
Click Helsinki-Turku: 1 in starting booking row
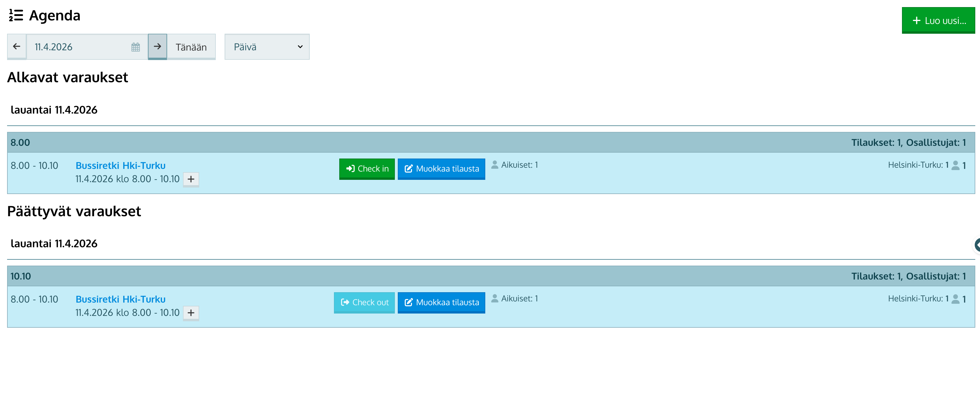click(x=918, y=165)
